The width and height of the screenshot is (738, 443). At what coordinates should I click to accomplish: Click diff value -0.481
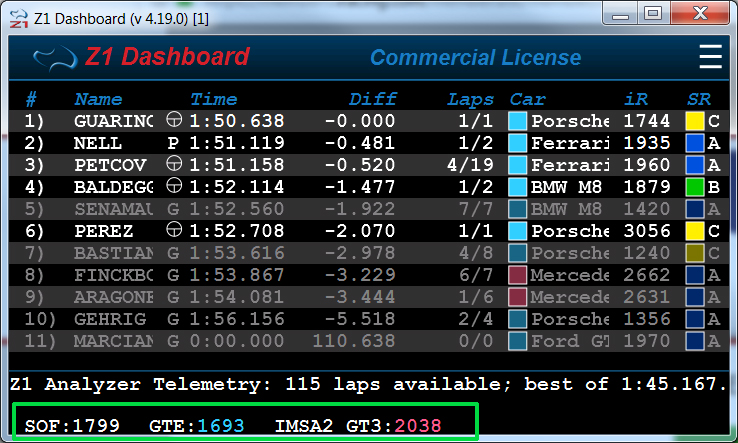click(360, 143)
